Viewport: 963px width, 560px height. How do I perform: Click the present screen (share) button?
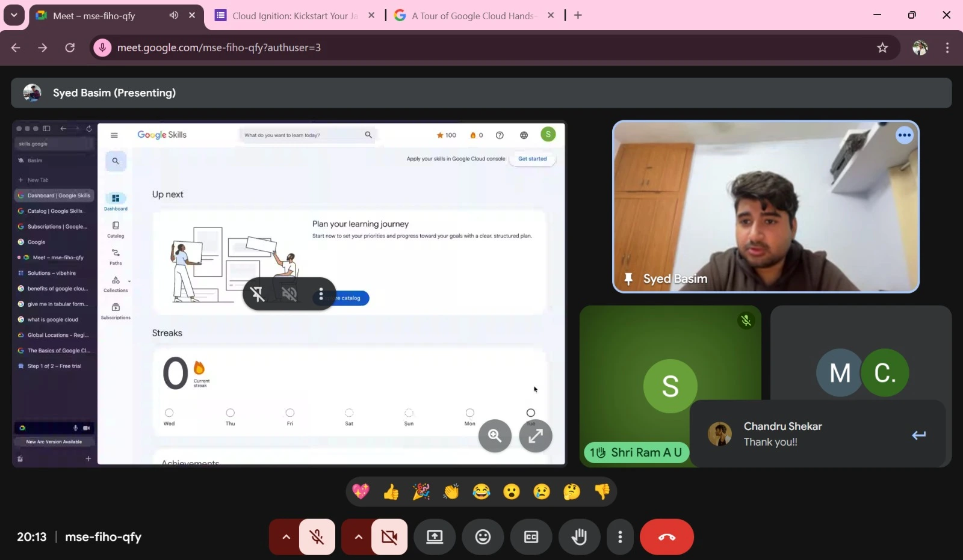click(x=435, y=537)
